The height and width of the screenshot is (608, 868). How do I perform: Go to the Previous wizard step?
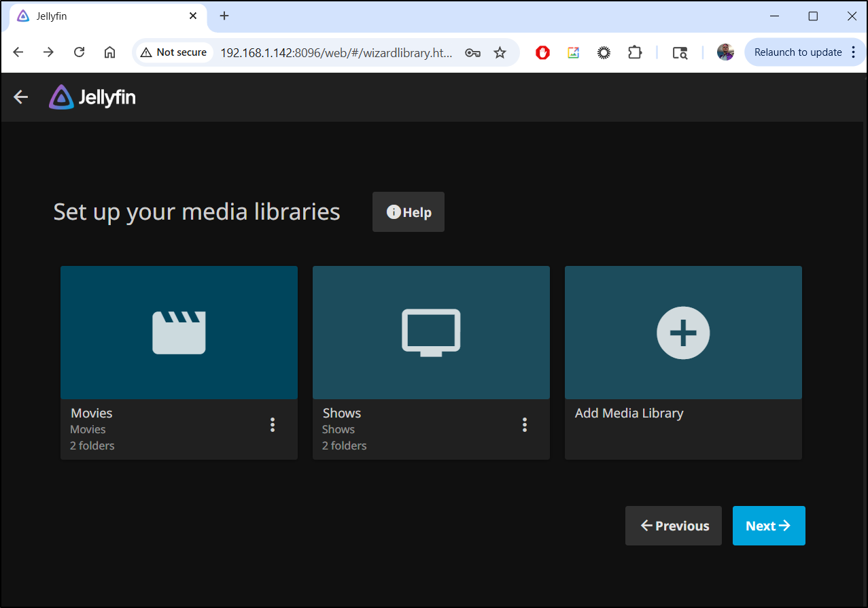(674, 526)
